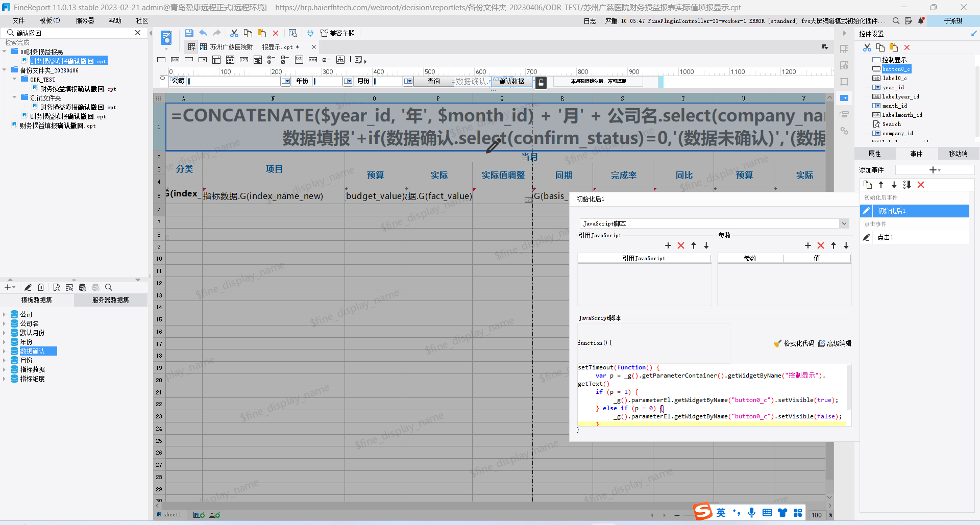Expand the 指标数据 dataset node

click(4, 369)
